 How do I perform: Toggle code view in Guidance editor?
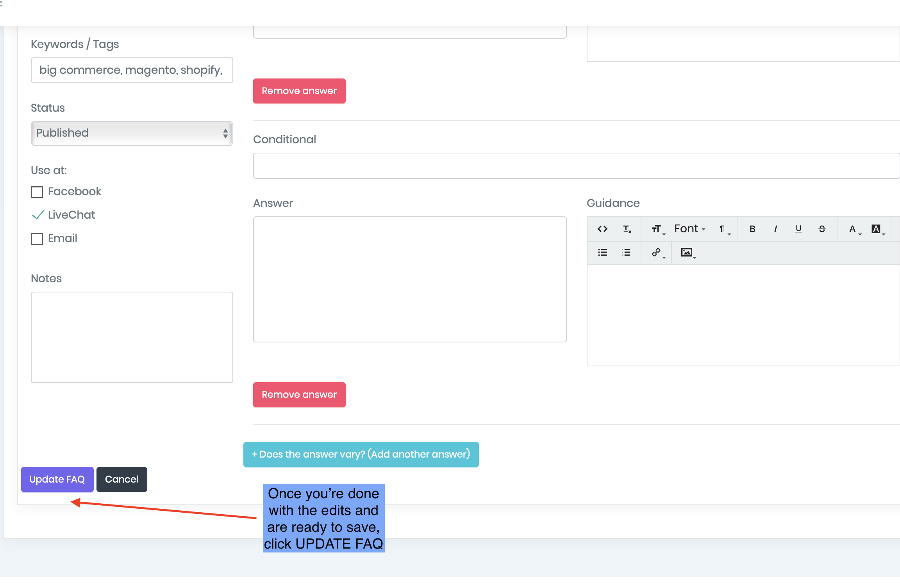point(602,229)
